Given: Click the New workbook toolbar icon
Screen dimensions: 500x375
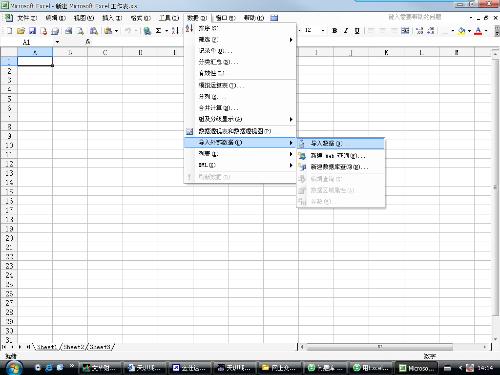Looking at the screenshot, I should tap(10, 31).
